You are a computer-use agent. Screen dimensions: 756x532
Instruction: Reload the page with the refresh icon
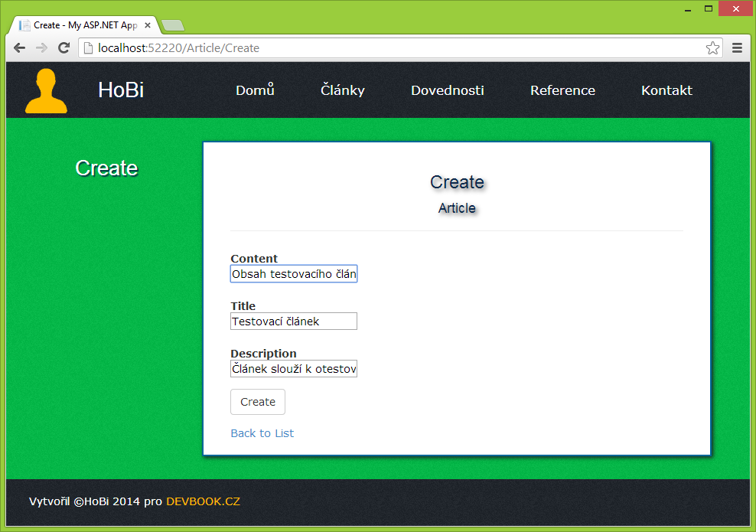click(64, 47)
